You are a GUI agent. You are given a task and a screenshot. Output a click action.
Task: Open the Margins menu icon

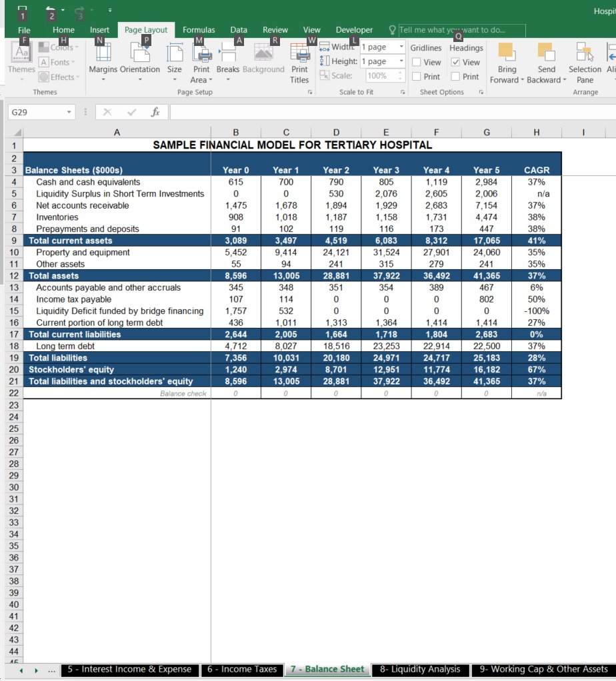pyautogui.click(x=103, y=52)
